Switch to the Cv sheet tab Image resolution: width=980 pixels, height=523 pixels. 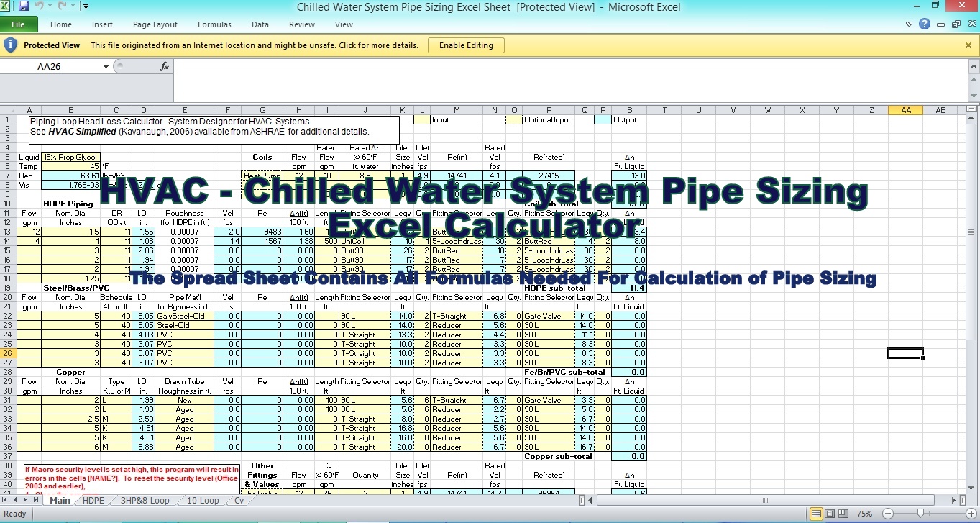pos(239,501)
